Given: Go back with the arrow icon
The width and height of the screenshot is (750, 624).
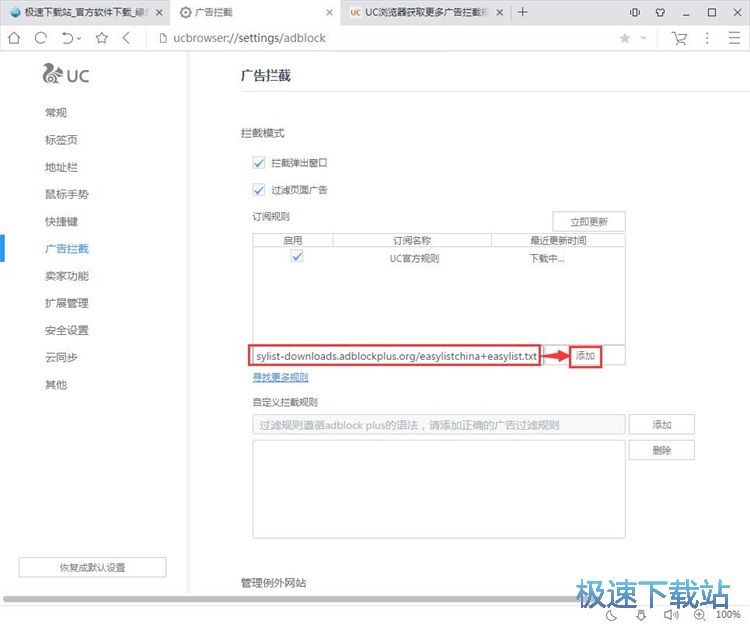Looking at the screenshot, I should point(126,38).
